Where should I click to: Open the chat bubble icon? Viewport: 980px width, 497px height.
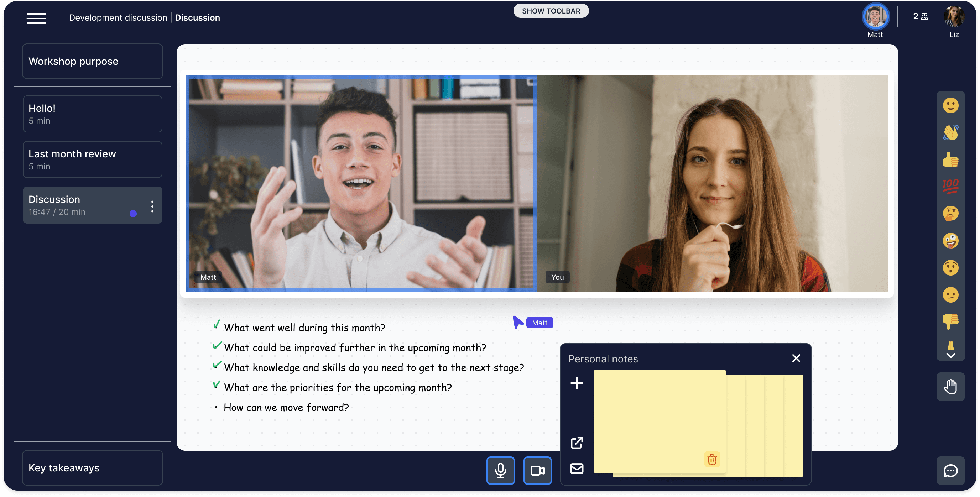(x=950, y=470)
